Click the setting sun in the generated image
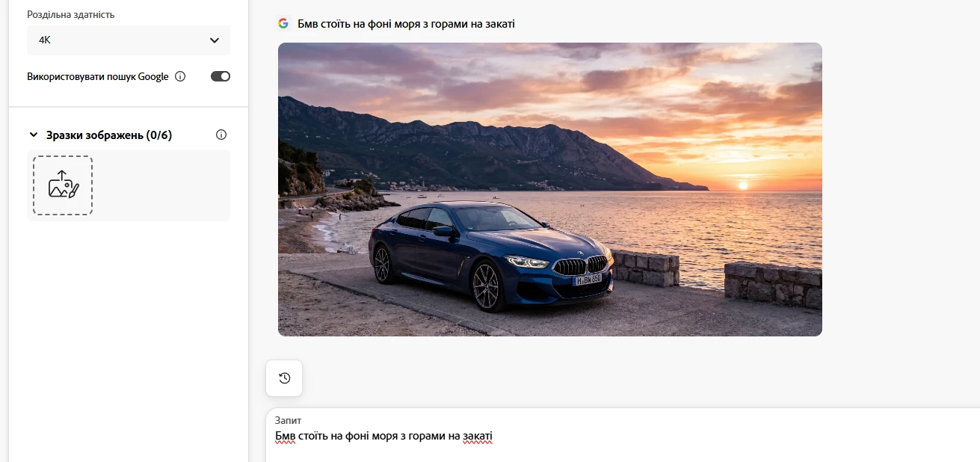Image resolution: width=980 pixels, height=462 pixels. click(x=742, y=184)
